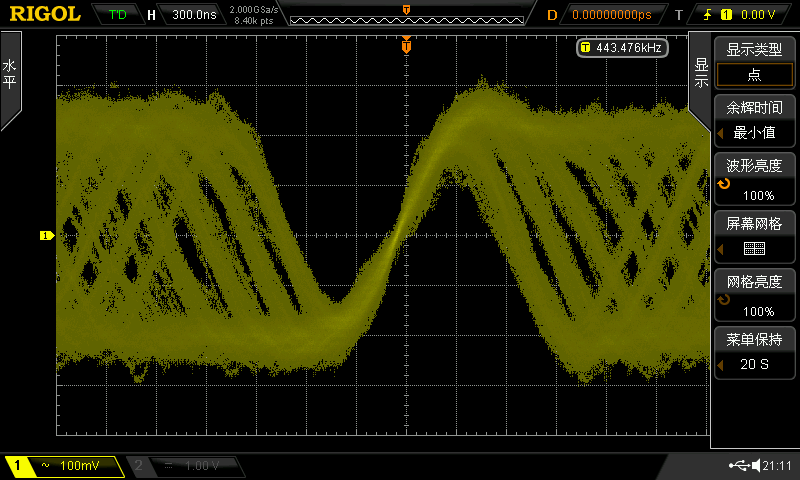Click the D delay label icon
Image resolution: width=800 pixels, height=480 pixels.
click(x=552, y=15)
